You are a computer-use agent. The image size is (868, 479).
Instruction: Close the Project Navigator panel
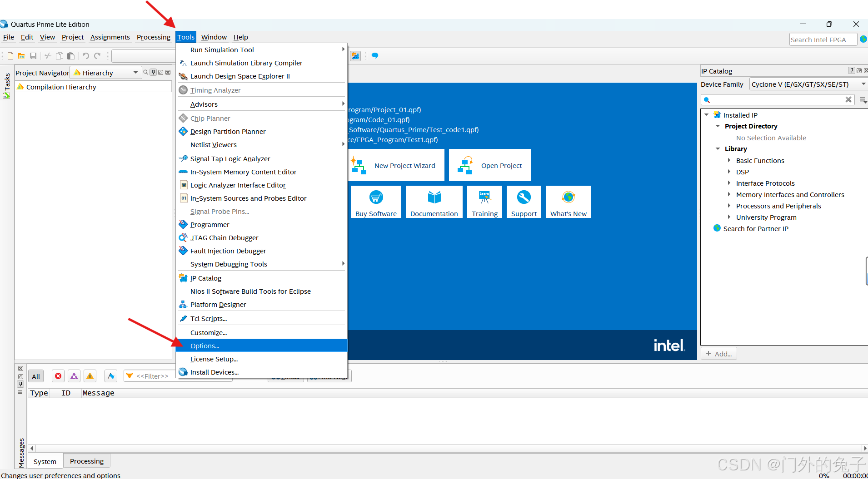click(168, 72)
